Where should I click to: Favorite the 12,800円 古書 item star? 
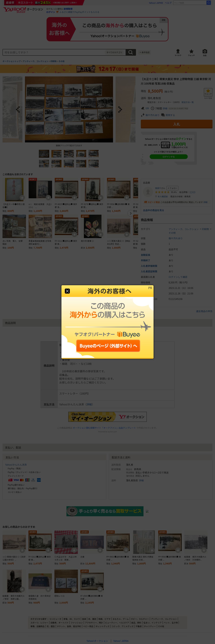pyautogui.click(x=100, y=550)
